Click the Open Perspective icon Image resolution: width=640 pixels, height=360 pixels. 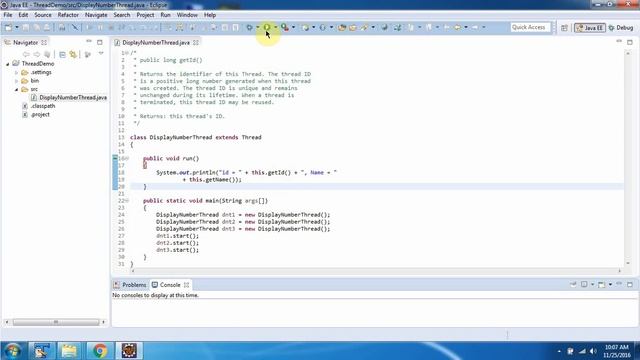click(564, 28)
